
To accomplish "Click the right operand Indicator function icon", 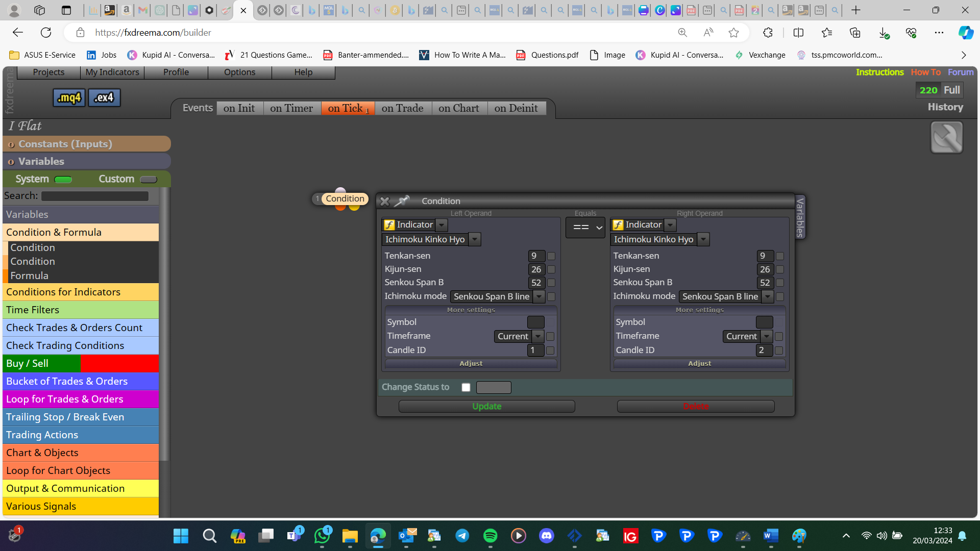I will coord(618,225).
